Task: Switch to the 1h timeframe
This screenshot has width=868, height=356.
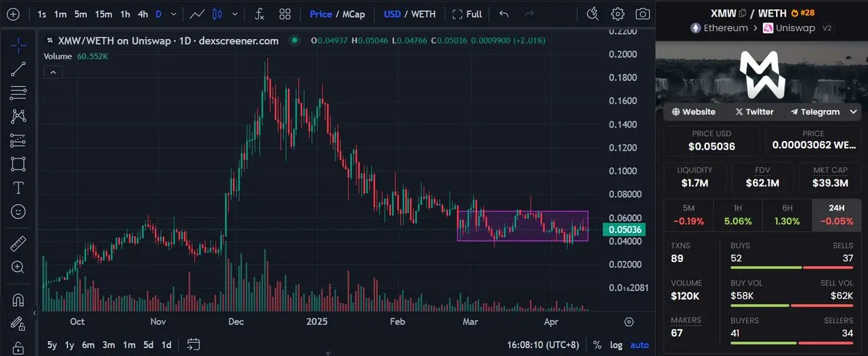Action: [126, 14]
